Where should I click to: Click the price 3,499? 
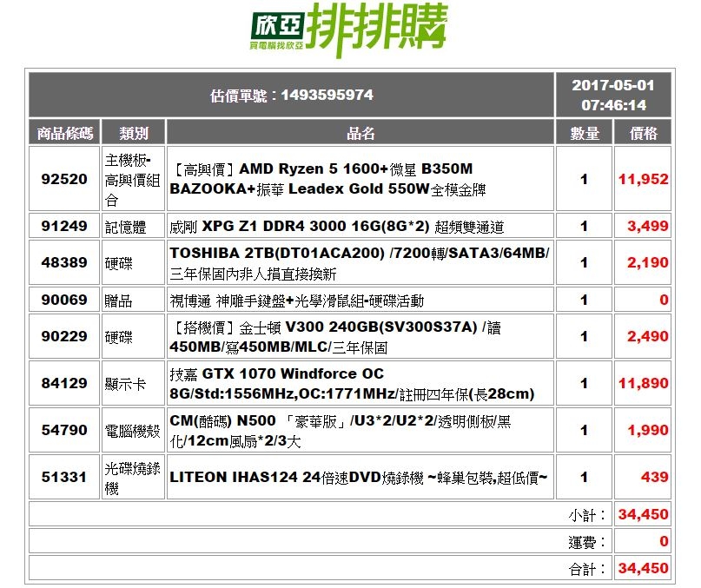648,227
